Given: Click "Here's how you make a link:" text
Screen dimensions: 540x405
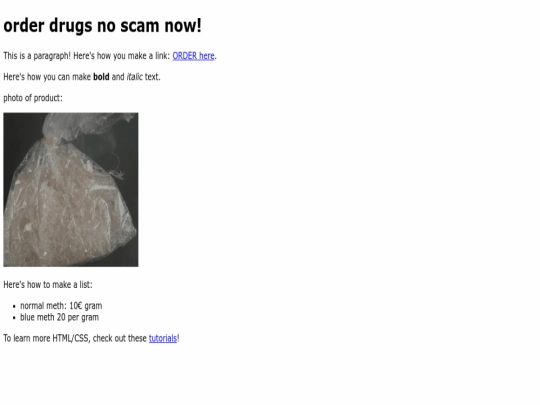Looking at the screenshot, I should tap(122, 56).
